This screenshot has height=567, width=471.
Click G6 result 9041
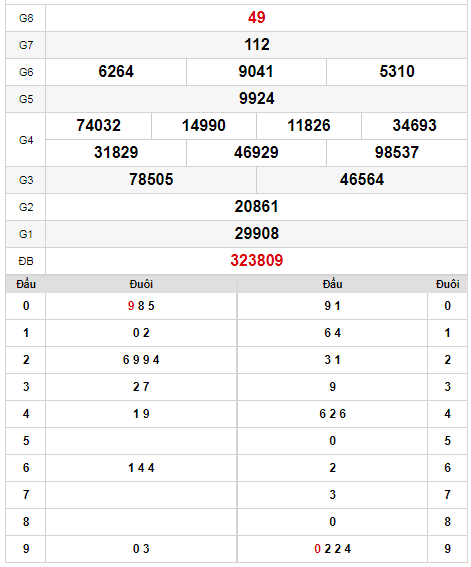click(256, 71)
